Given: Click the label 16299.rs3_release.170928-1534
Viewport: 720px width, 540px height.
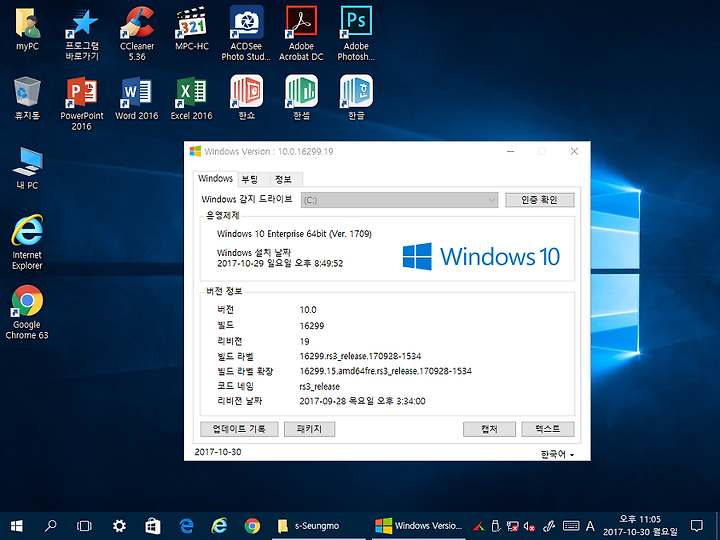Looking at the screenshot, I should click(x=360, y=356).
